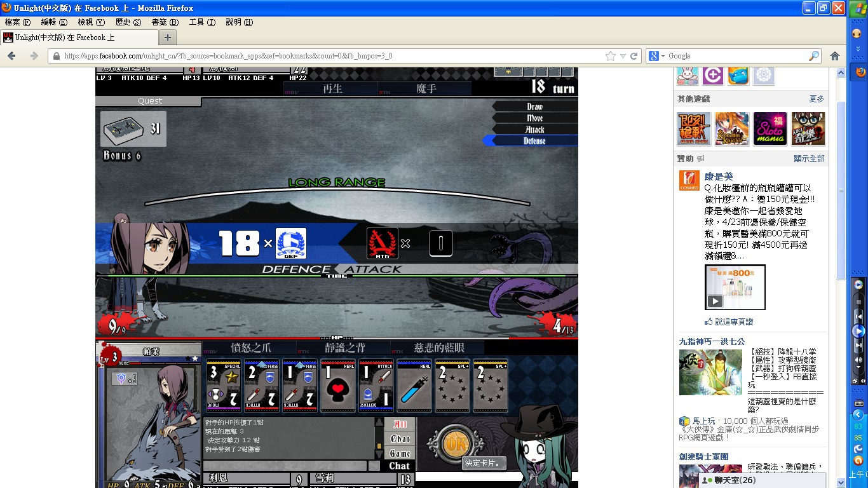The width and height of the screenshot is (868, 488).
Task: Open the 大俠傳 ad thumbnail image
Action: coord(710,372)
